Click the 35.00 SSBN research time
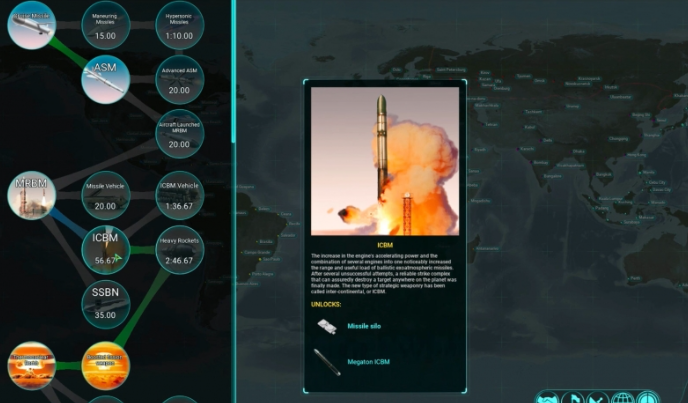This screenshot has height=403, width=688. 105,315
